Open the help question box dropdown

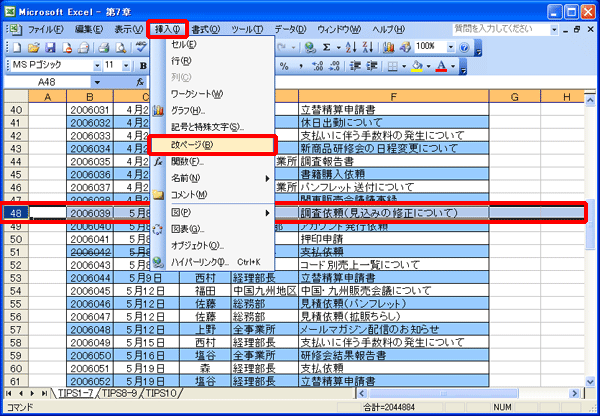(554, 29)
